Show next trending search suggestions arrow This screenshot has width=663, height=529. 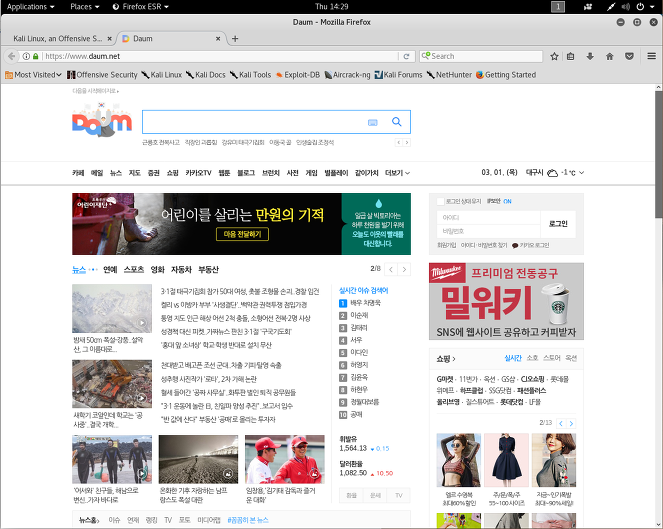coord(407,143)
